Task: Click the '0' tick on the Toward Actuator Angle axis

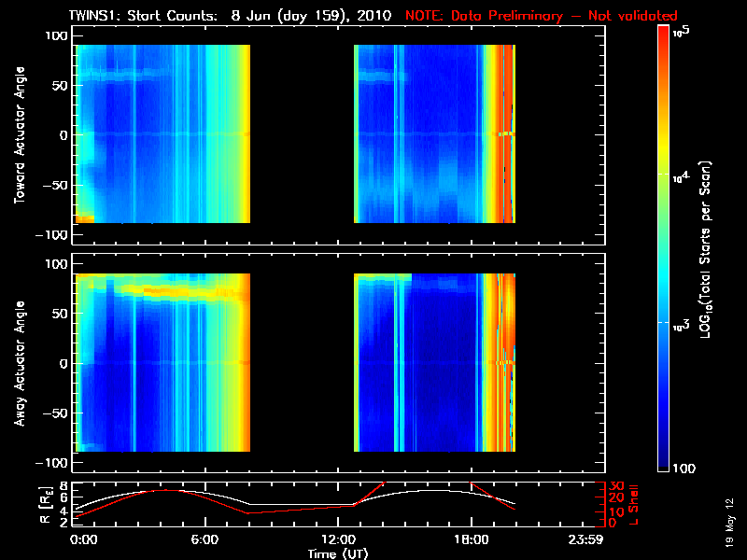Action: point(64,135)
